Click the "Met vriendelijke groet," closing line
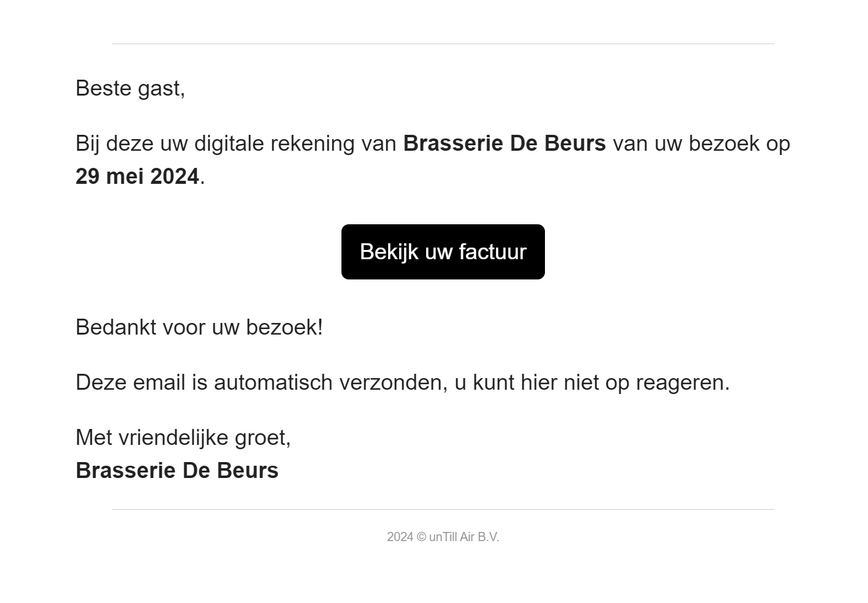Image resolution: width=868 pixels, height=603 pixels. (183, 438)
